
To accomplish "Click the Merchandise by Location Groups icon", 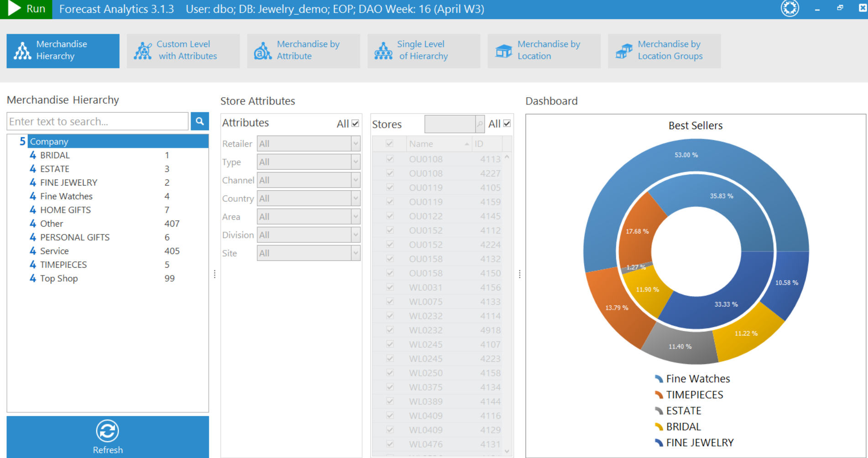I will pos(624,51).
